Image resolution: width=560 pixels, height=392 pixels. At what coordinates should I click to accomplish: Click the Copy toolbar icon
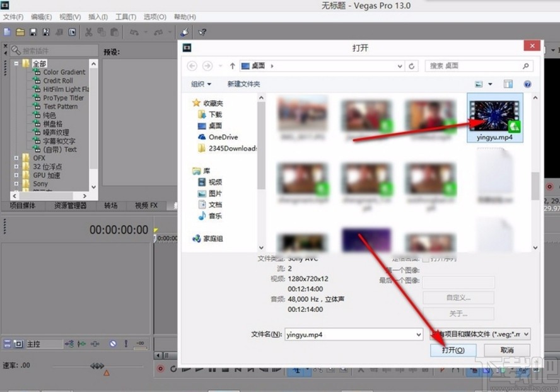click(102, 32)
